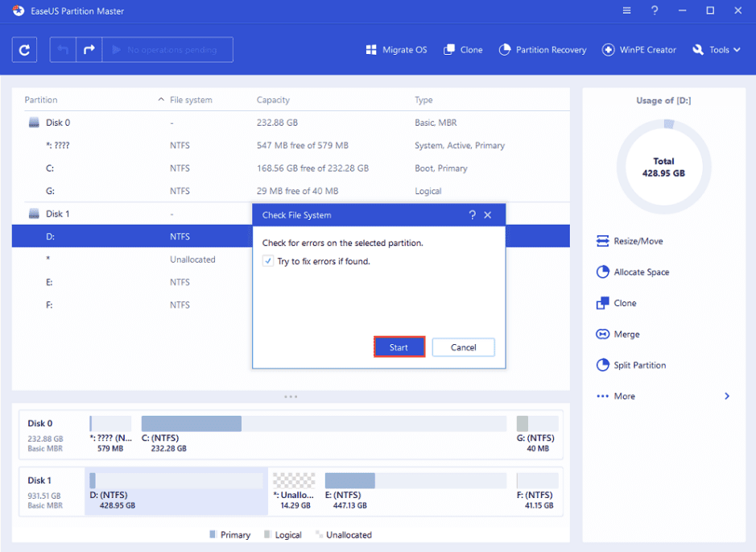Click the Capacity column header
This screenshot has height=552, width=756.
[x=273, y=100]
